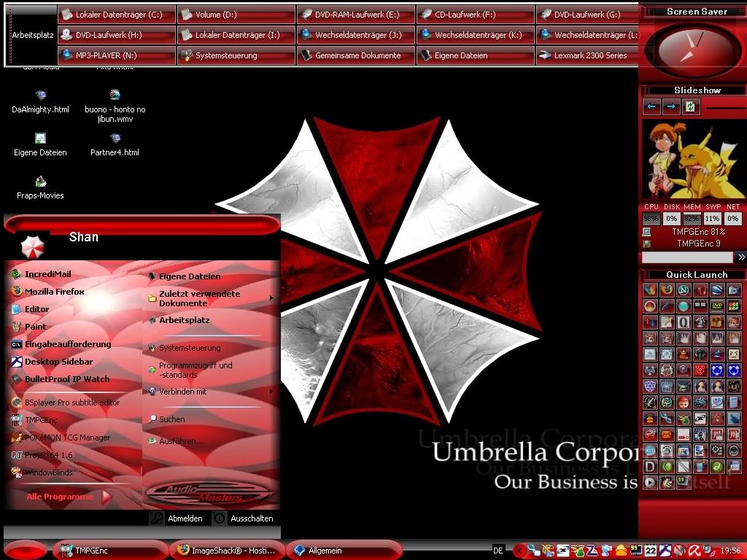
Task: Click the network computers tray icon
Action: pos(534,551)
